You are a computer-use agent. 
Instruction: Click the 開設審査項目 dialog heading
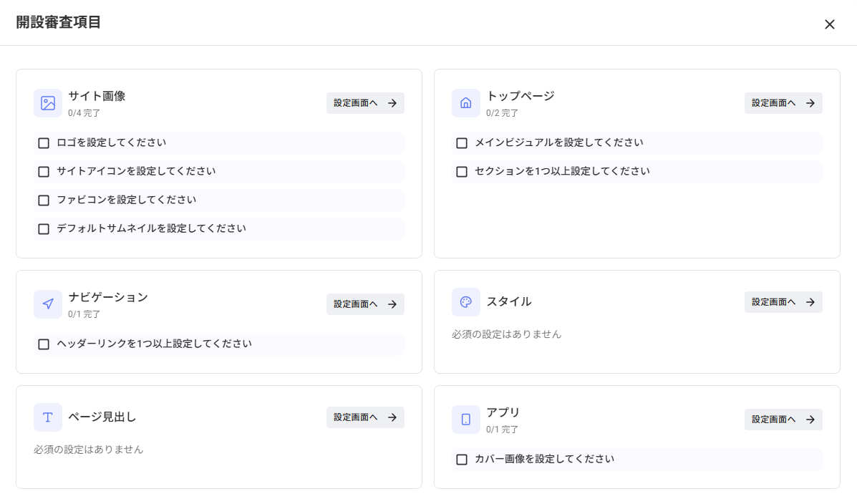click(59, 22)
